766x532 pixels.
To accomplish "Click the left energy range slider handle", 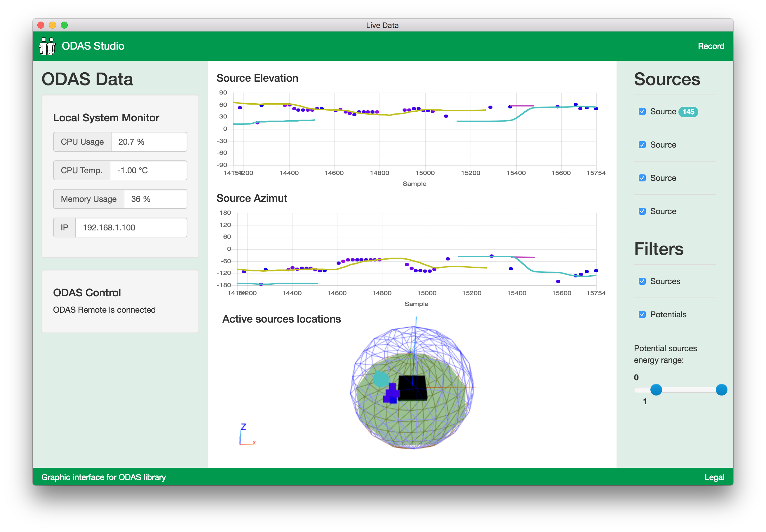I will (656, 390).
